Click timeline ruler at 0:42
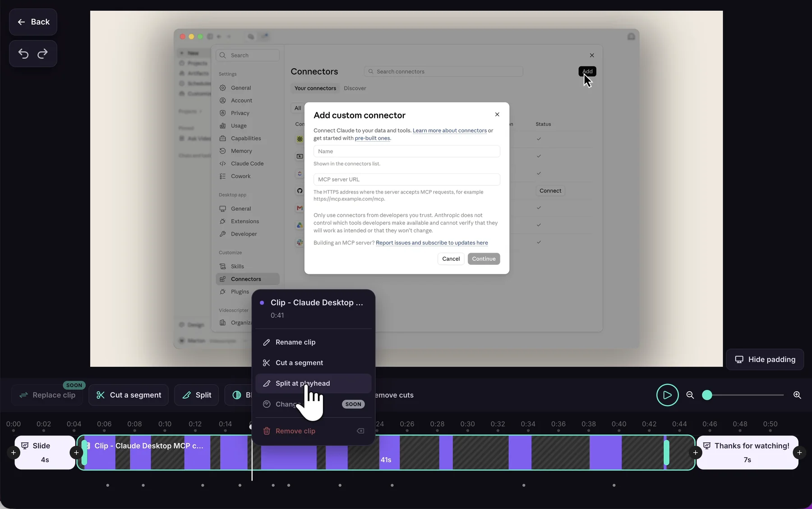Image resolution: width=812 pixels, height=509 pixels. (649, 424)
